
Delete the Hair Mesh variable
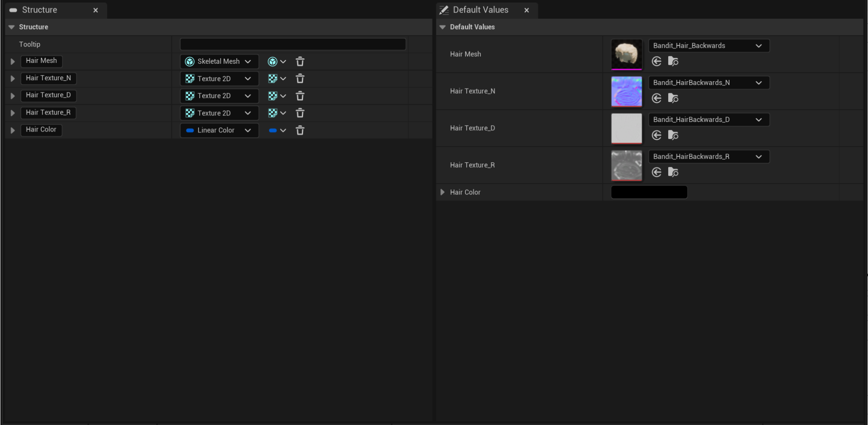300,62
